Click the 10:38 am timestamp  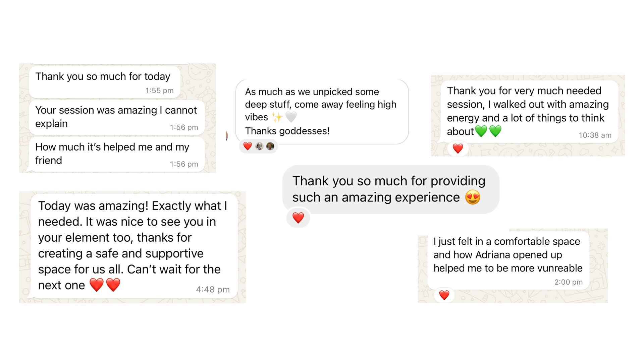tap(595, 135)
